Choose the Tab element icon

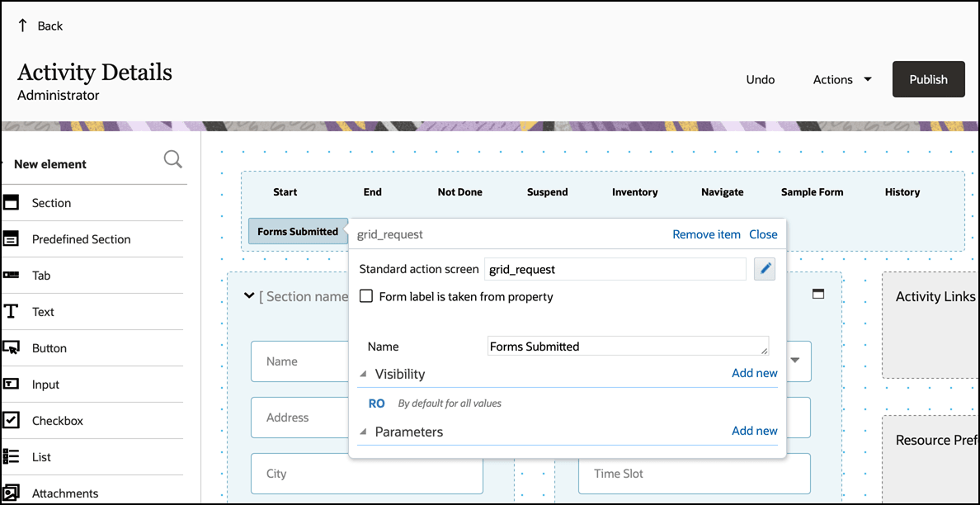tap(10, 275)
